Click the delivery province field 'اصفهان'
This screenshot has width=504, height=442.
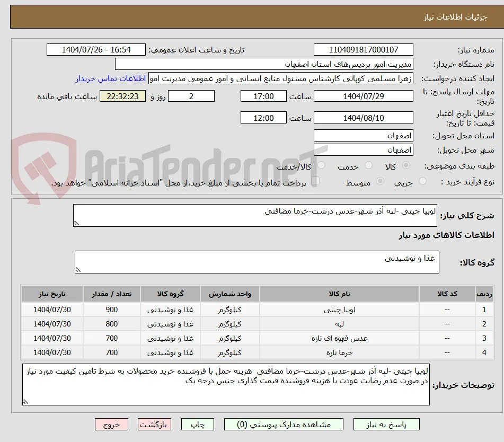(363, 136)
